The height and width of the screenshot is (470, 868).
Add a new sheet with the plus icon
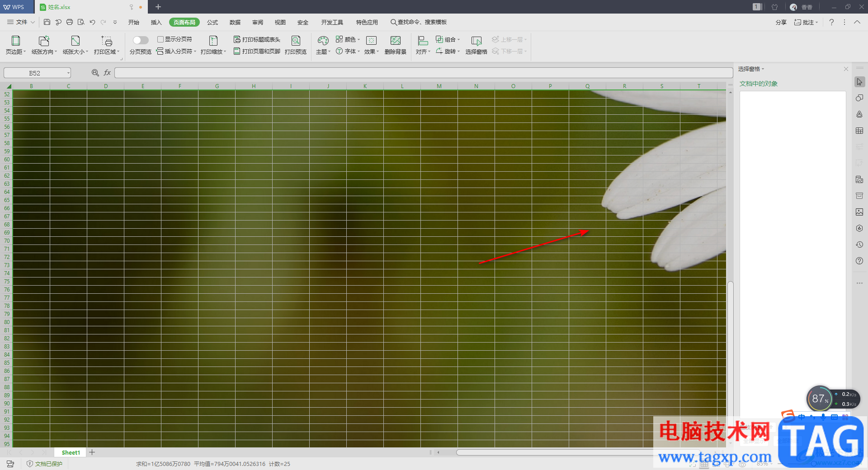(x=92, y=452)
